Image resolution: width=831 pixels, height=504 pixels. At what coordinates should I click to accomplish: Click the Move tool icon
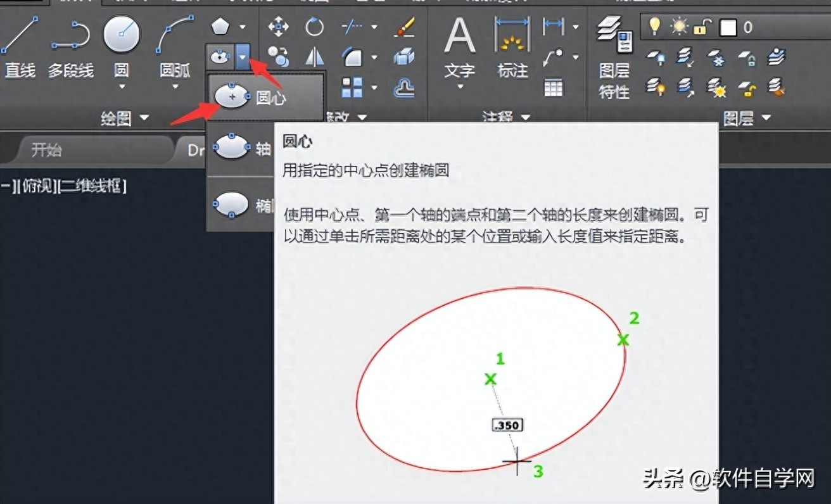(x=278, y=27)
